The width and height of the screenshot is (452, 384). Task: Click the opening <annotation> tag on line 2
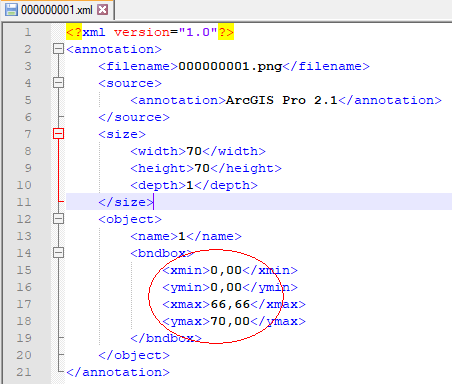click(114, 49)
